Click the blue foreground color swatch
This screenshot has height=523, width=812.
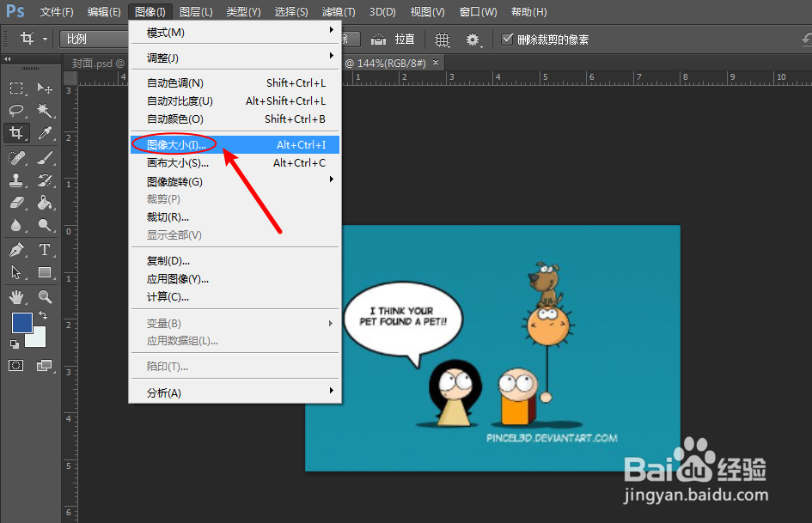21,323
